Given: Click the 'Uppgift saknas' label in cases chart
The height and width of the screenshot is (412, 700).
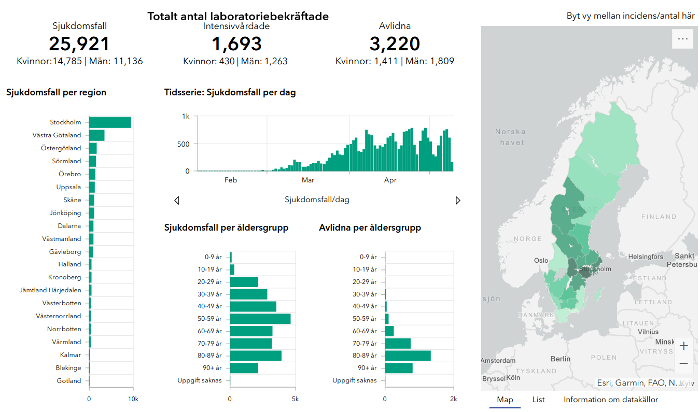Looking at the screenshot, I should pos(200,380).
